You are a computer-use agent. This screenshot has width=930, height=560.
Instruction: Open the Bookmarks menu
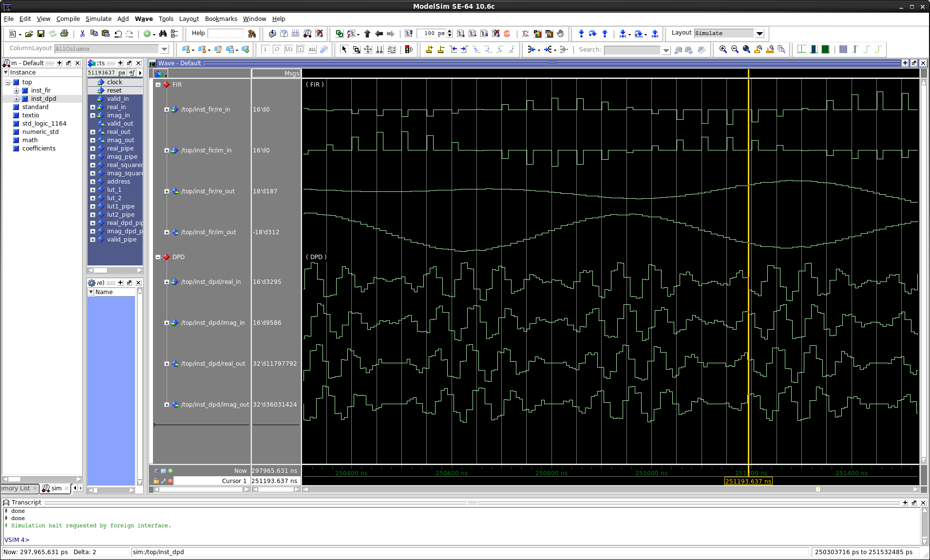[221, 19]
